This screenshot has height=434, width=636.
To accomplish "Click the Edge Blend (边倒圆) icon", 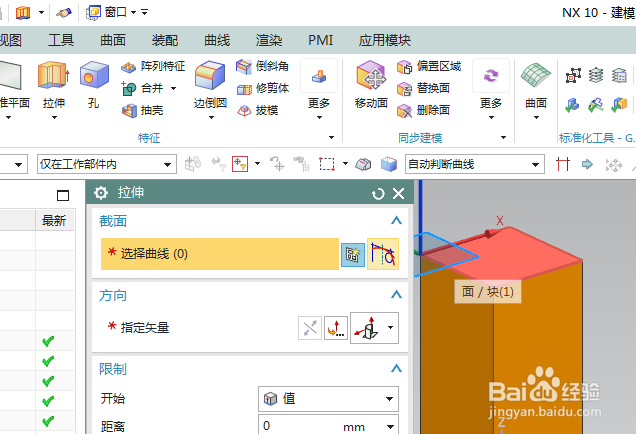I will [210, 76].
